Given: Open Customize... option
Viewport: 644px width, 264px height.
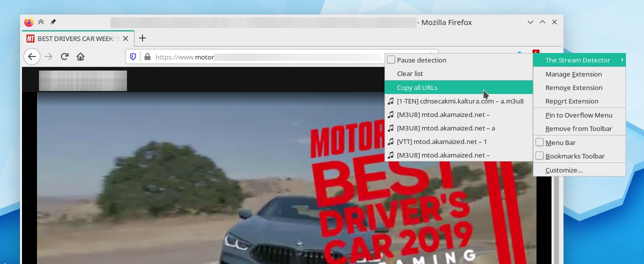Looking at the screenshot, I should 579,170.
